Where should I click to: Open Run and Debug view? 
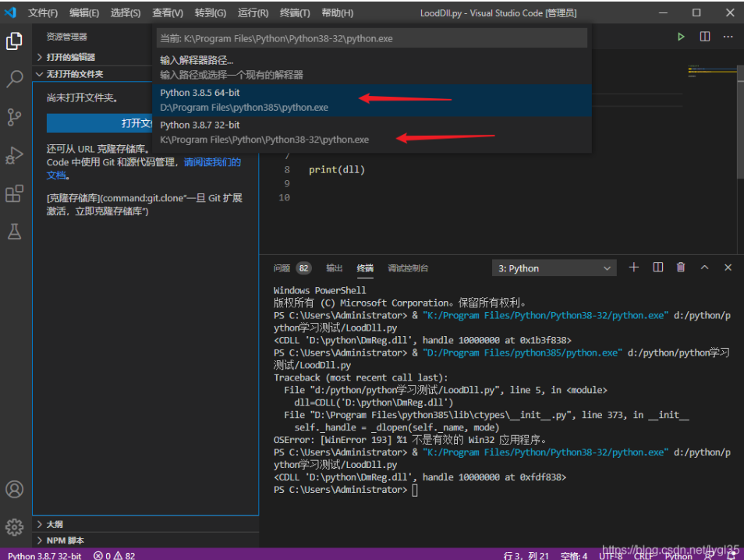(14, 155)
